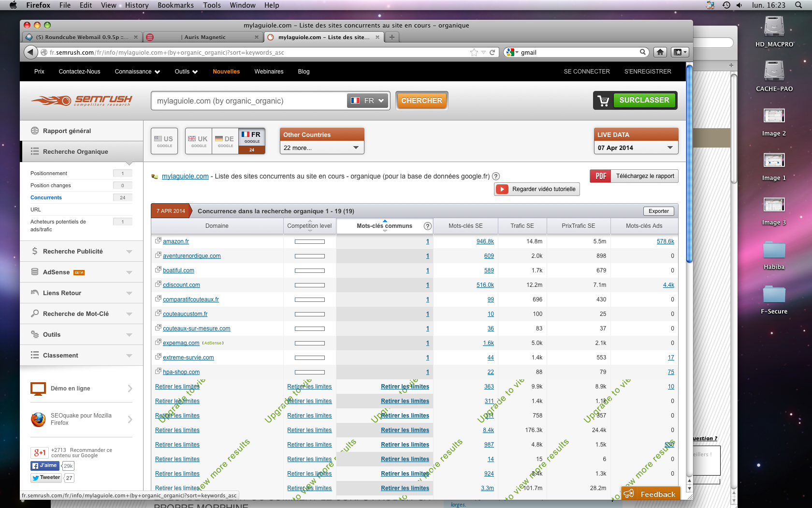Open Spotlight search in menu bar
Viewport: 812px width, 508px height.
[x=797, y=5]
